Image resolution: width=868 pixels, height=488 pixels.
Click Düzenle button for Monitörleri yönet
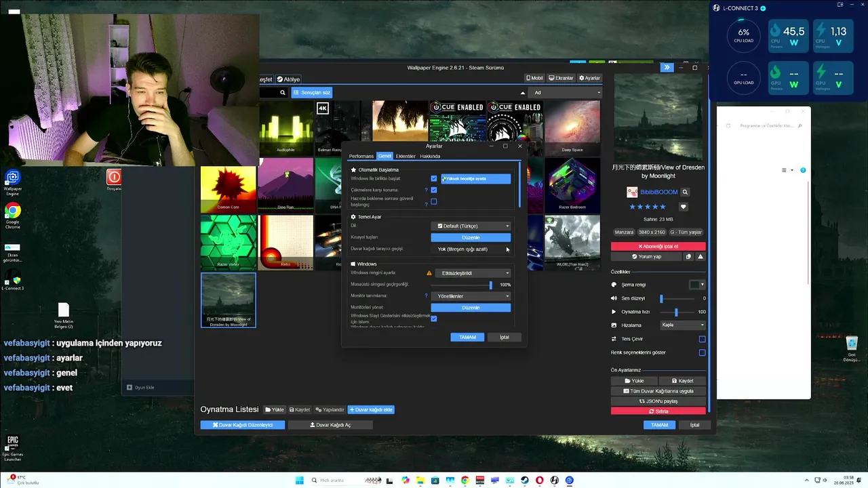(471, 308)
